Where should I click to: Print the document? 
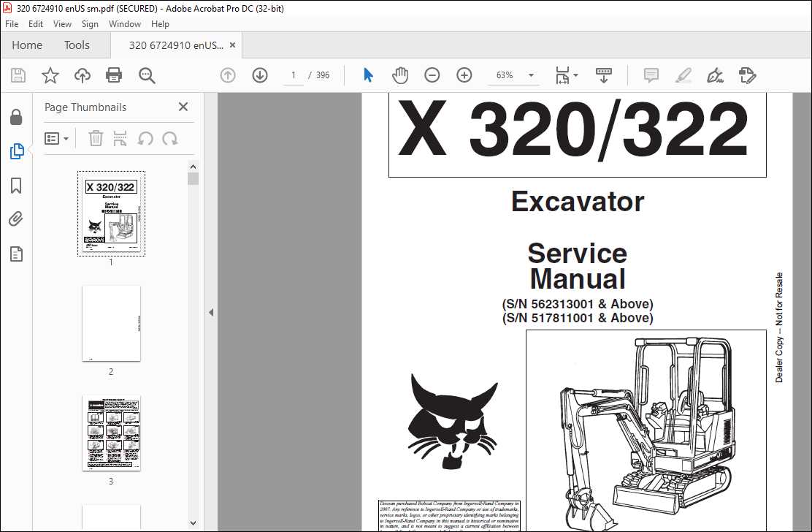[114, 75]
